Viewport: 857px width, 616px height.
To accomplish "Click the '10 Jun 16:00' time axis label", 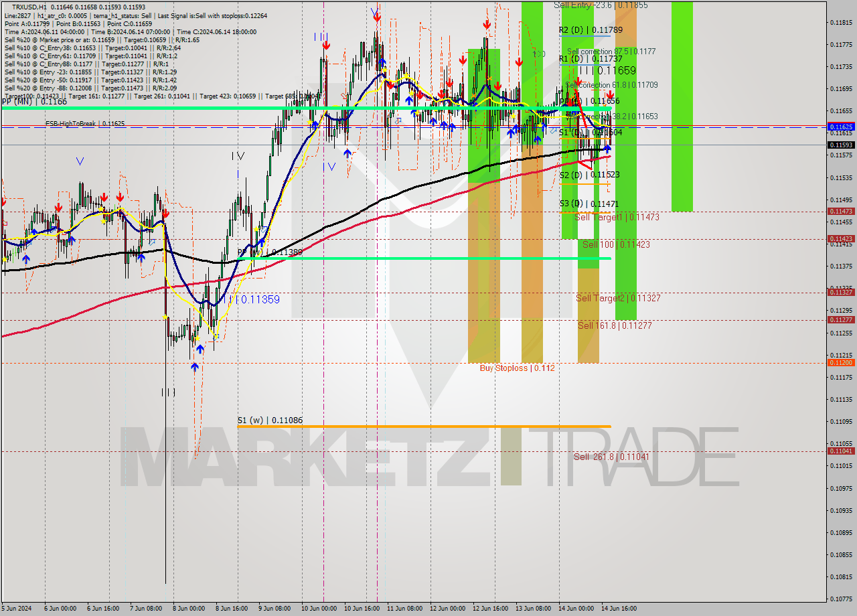I will tap(361, 609).
